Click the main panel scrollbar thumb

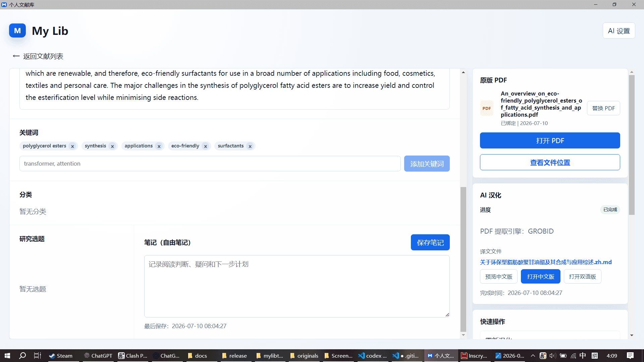pyautogui.click(x=463, y=259)
